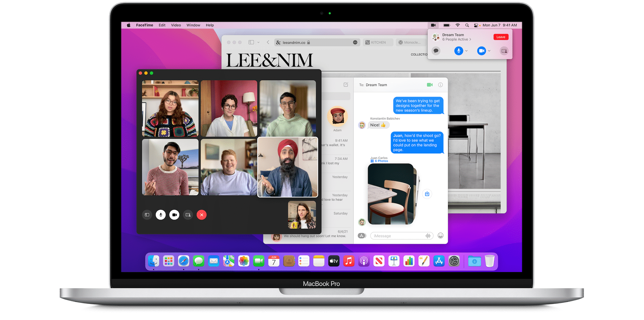Open the 6 Photos link from Juan Carlos
This screenshot has width=644, height=320.
coord(379,161)
